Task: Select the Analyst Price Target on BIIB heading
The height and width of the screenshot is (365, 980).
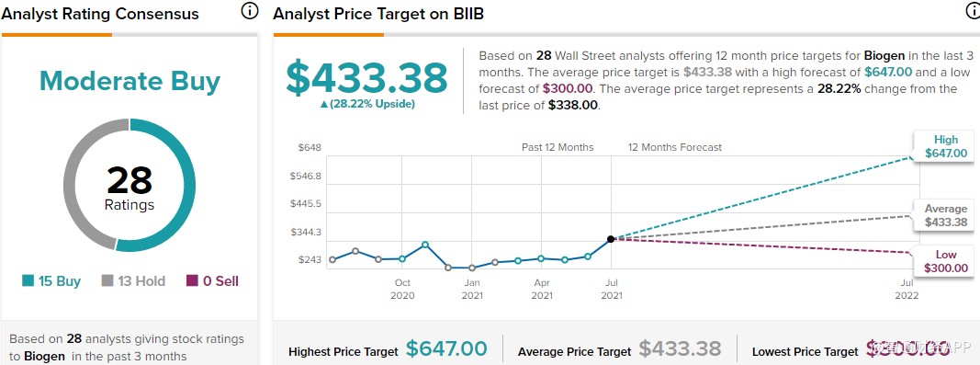Action: [378, 14]
